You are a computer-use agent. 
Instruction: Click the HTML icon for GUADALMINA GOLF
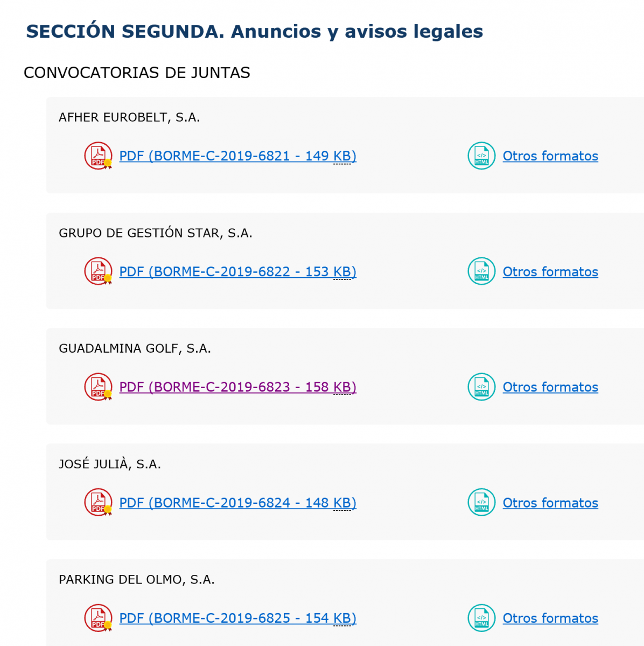tap(481, 387)
